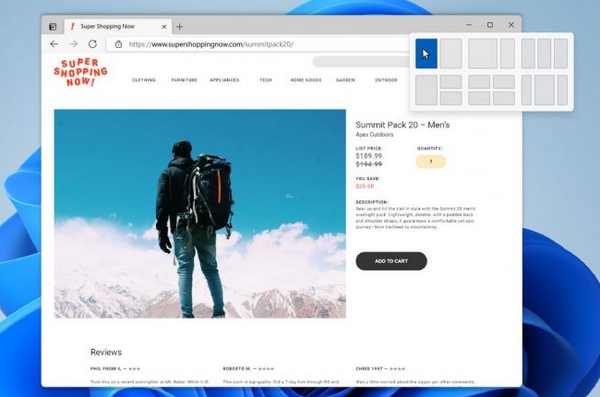Screen dimensions: 600x397
Task: Click the Roberto M. review name
Action: coord(237,369)
